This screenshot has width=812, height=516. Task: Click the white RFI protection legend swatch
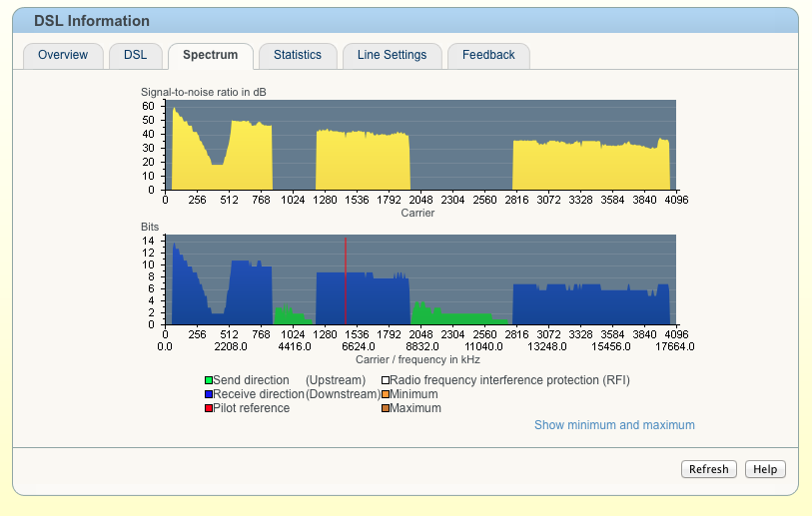tap(386, 380)
